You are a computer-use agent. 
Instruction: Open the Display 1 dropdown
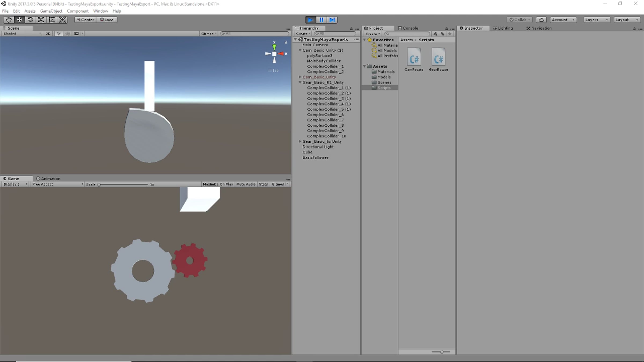pos(15,184)
